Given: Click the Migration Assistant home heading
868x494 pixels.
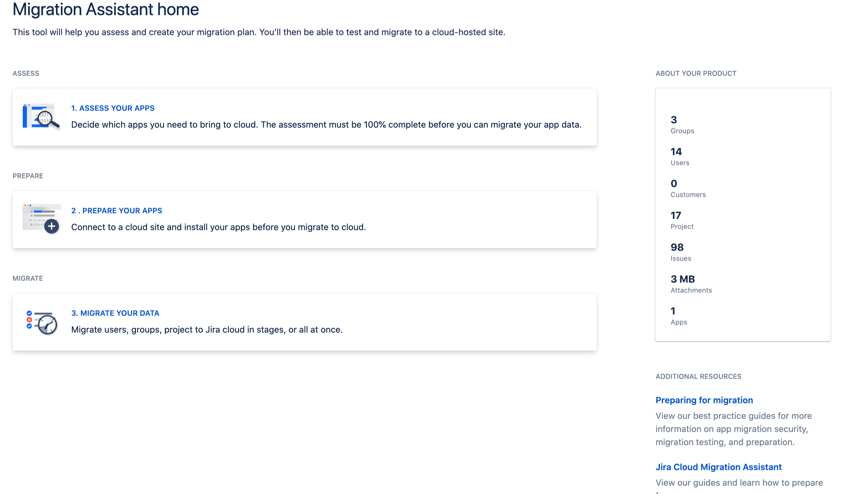Looking at the screenshot, I should 106,9.
